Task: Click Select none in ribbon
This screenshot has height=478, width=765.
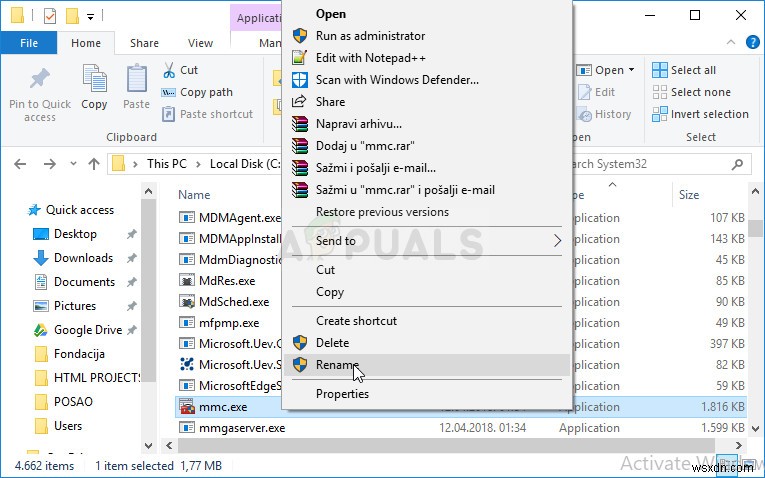Action: (691, 92)
